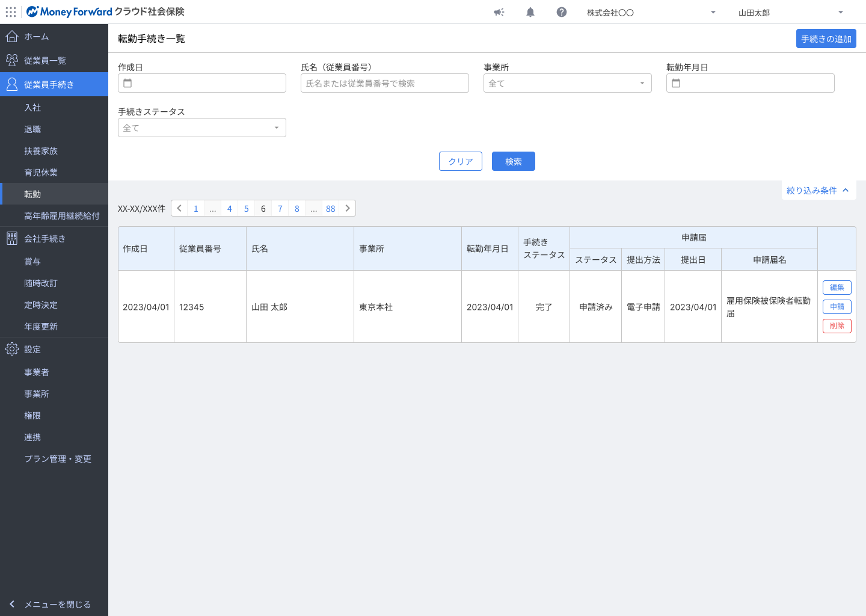Go to page 8
Image resolution: width=866 pixels, height=616 pixels.
pyautogui.click(x=297, y=208)
